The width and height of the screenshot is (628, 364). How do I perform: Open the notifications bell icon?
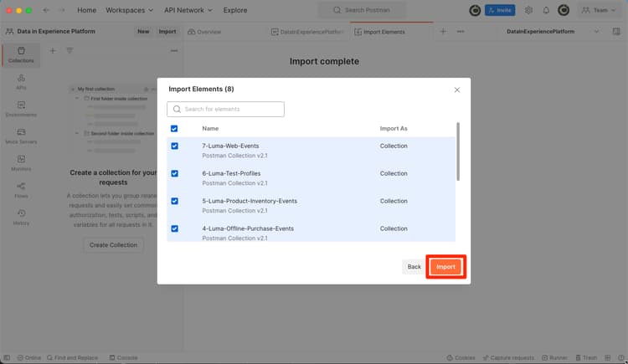(546, 10)
